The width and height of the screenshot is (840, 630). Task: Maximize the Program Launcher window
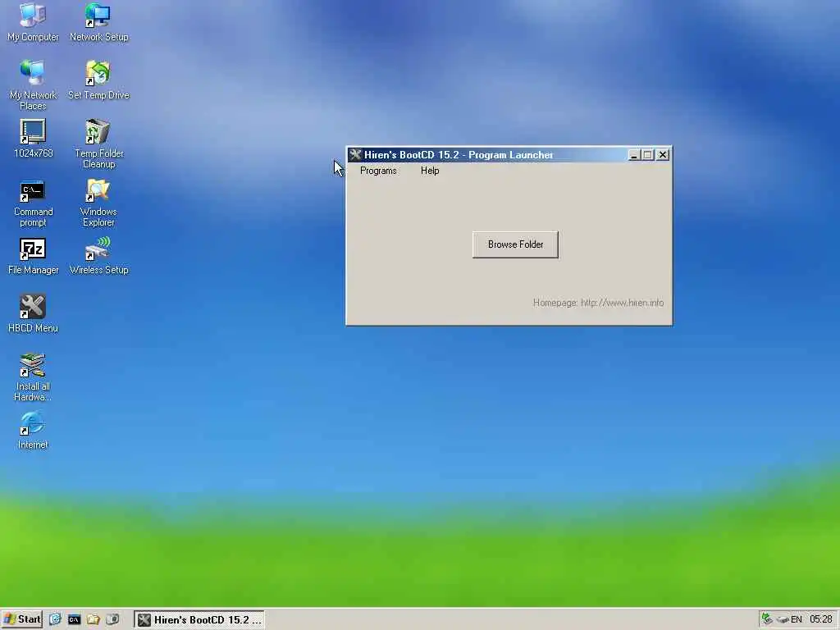648,155
